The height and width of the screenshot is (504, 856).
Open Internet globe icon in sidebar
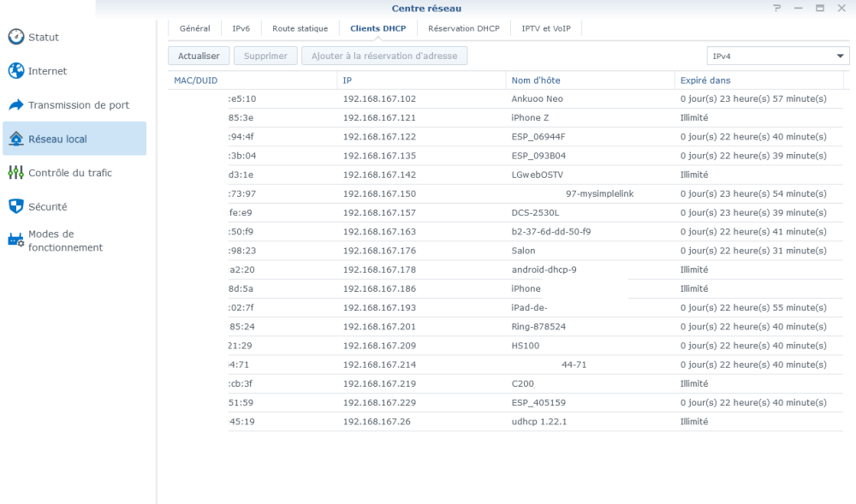15,71
